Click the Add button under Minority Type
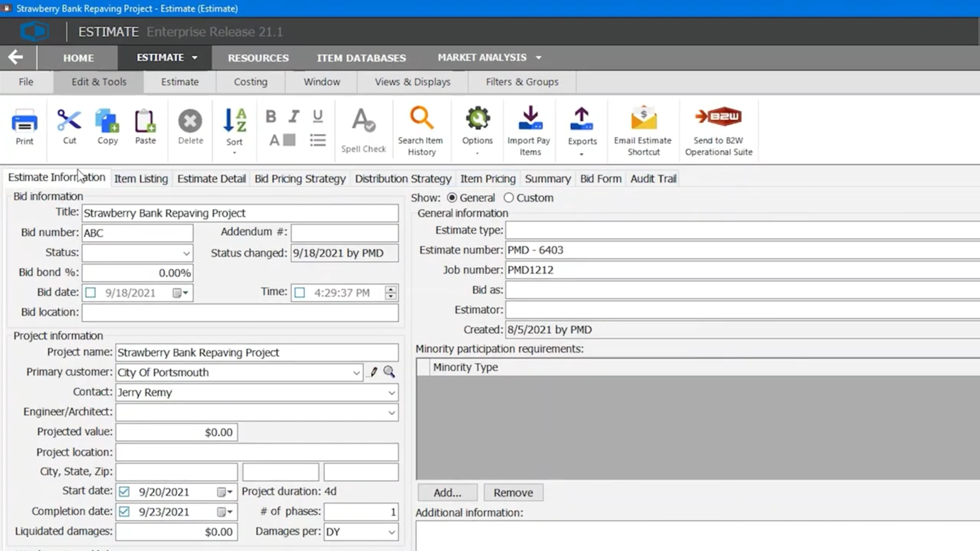Screen dimensions: 980x551 pyautogui.click(x=446, y=492)
